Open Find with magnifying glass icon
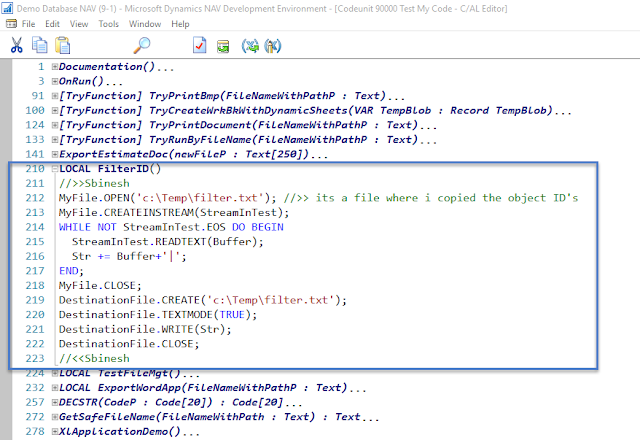 [142, 45]
